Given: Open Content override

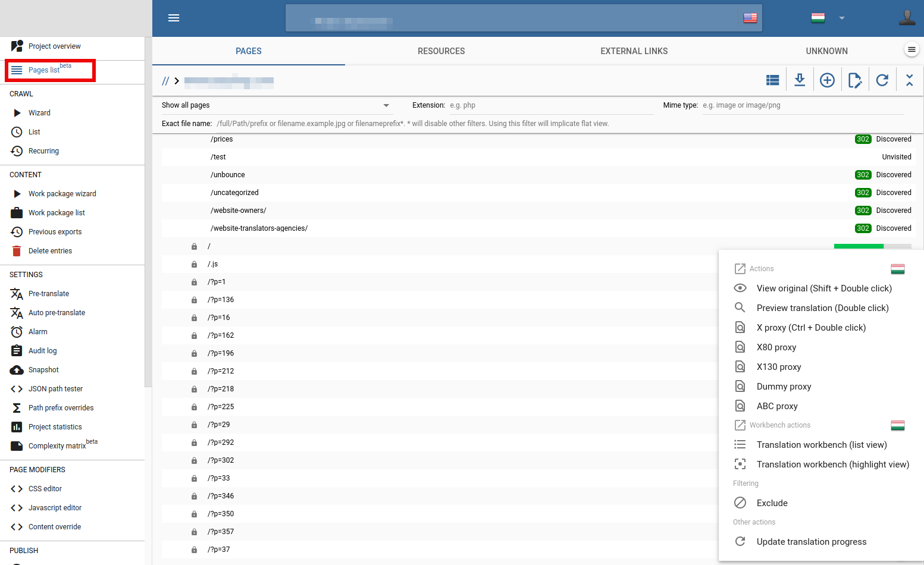Looking at the screenshot, I should click(55, 527).
